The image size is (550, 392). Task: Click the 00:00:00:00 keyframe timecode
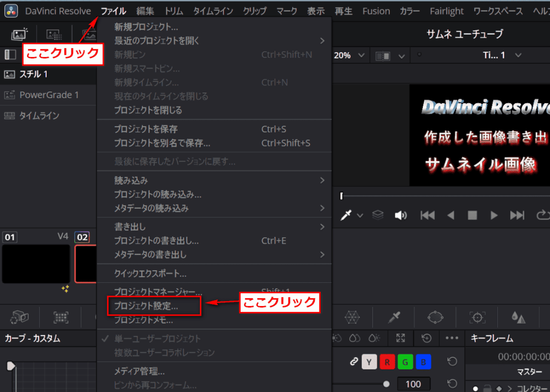524,357
